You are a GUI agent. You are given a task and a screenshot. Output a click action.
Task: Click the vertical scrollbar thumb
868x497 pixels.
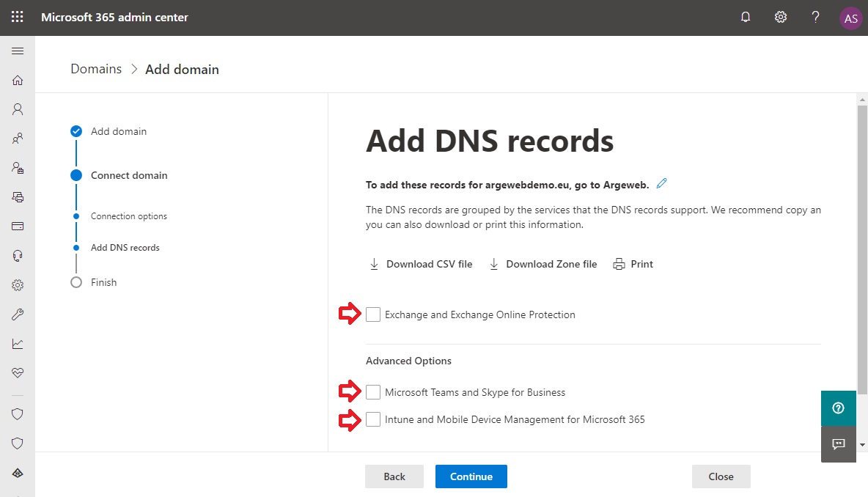(x=862, y=249)
